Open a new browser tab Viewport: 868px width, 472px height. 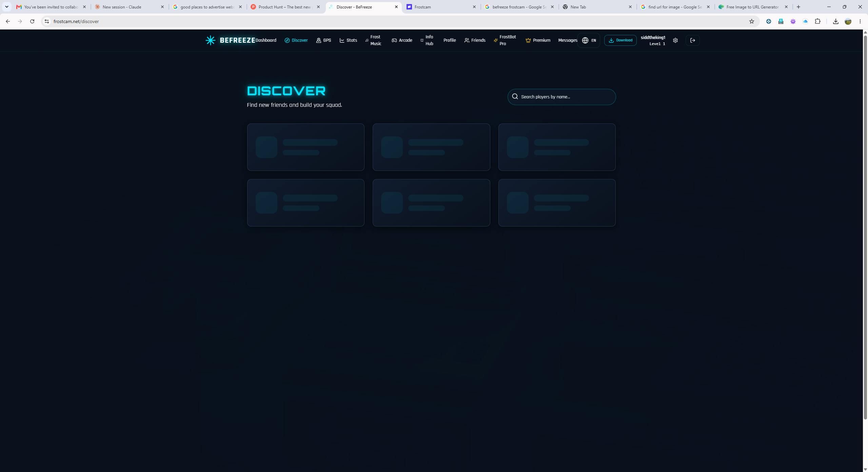click(x=798, y=7)
